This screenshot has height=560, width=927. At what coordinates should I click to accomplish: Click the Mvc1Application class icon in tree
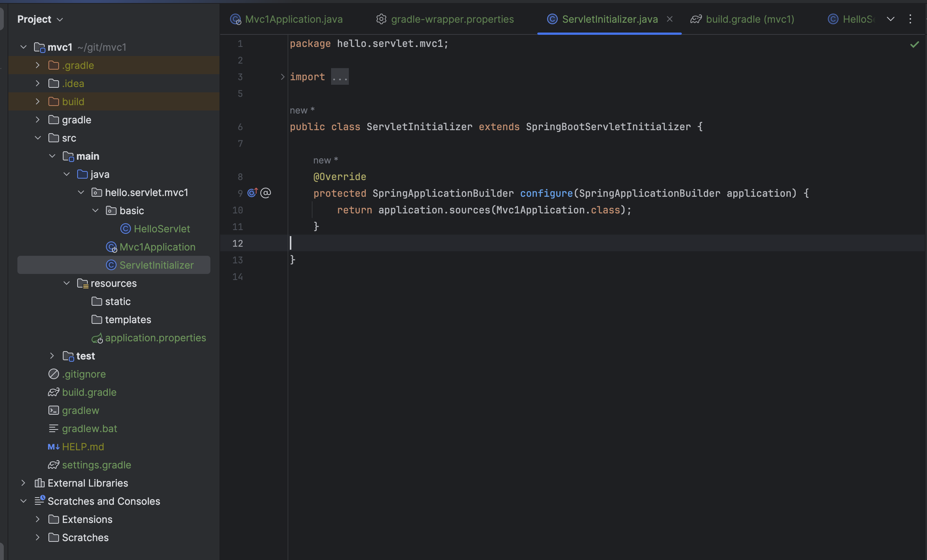(111, 247)
